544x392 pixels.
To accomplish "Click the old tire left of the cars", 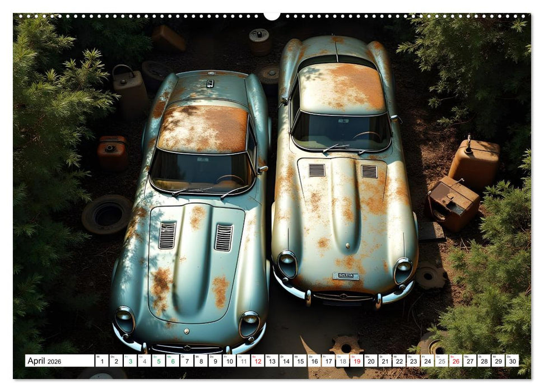I will pyautogui.click(x=107, y=214).
